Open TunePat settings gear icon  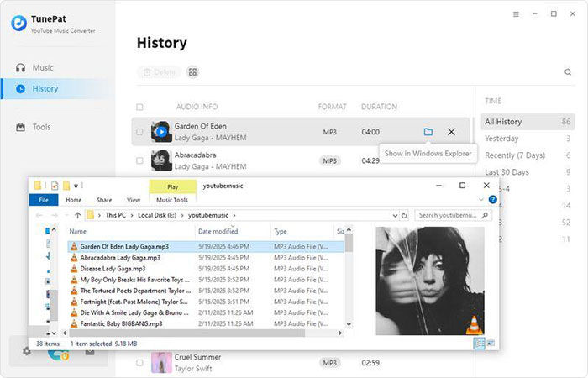[x=26, y=352]
